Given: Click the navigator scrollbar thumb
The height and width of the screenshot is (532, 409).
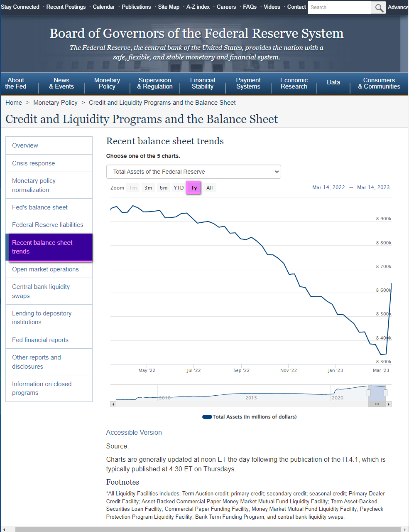Looking at the screenshot, I should point(377,404).
